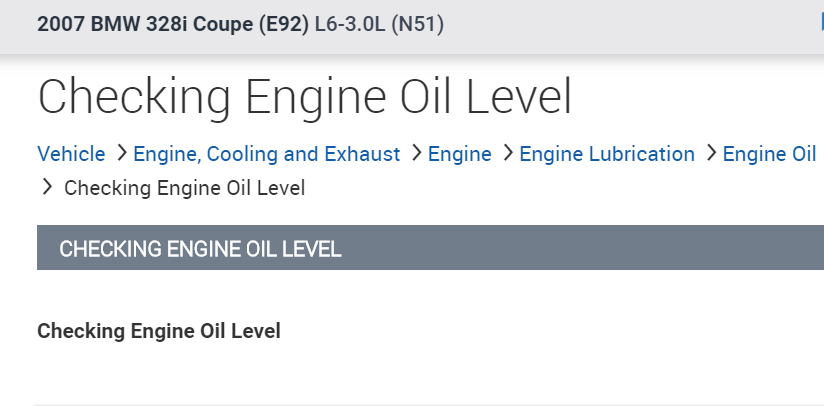Click the bold Checking Engine Oil Level subheading
Image resolution: width=824 pixels, height=406 pixels.
tap(159, 331)
